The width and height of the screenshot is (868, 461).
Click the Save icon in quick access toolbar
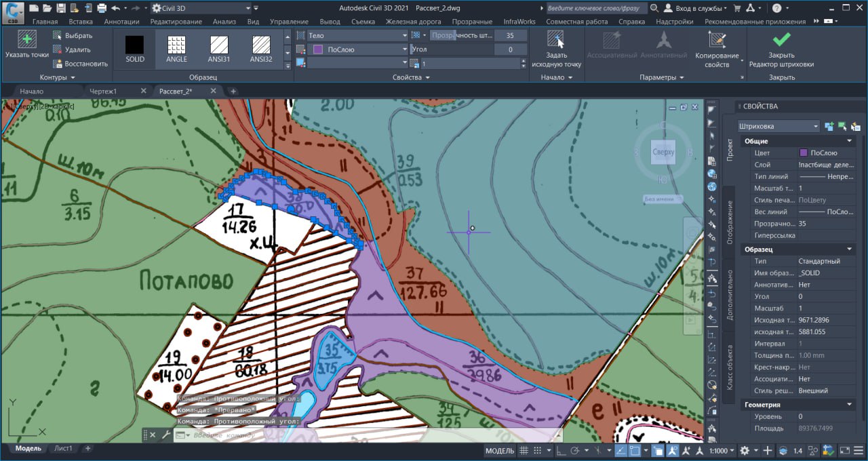click(61, 8)
